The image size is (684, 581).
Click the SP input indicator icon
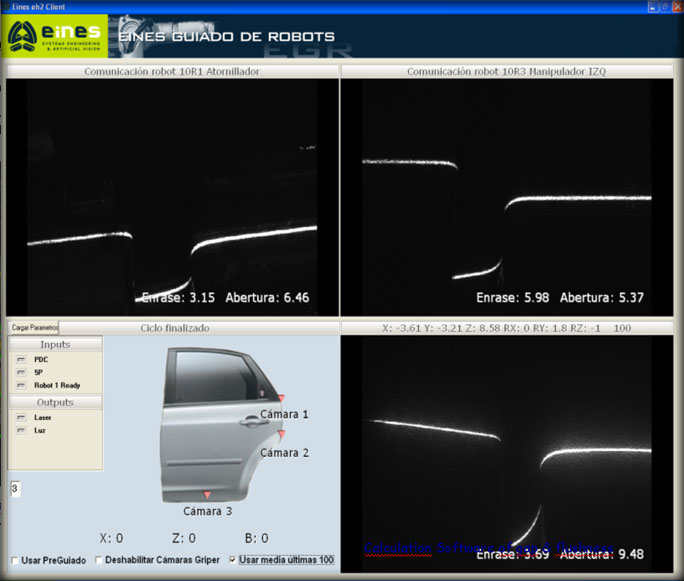coord(21,372)
